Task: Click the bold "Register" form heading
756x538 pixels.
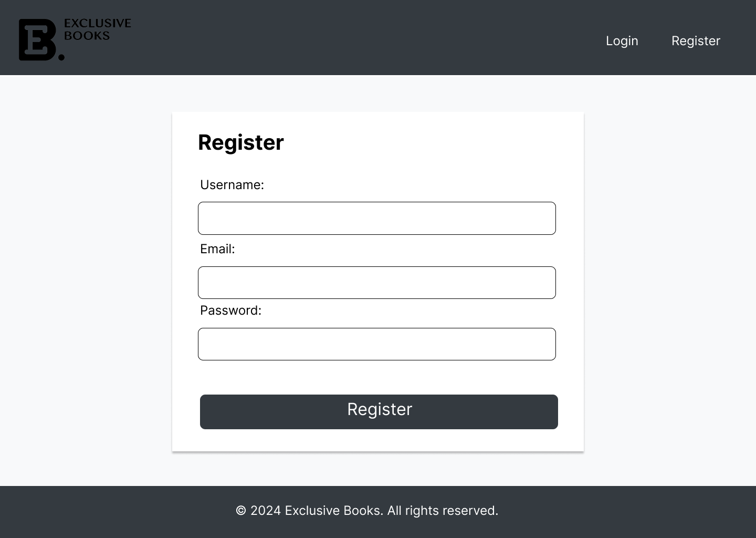Action: 241,142
